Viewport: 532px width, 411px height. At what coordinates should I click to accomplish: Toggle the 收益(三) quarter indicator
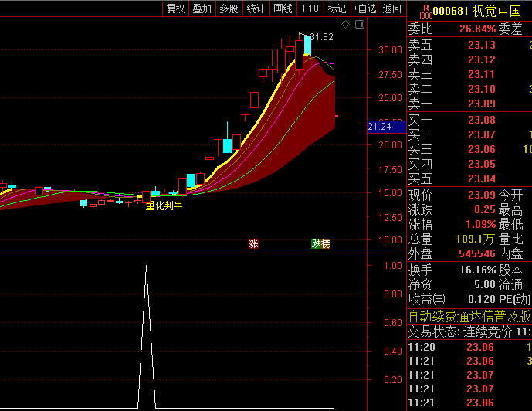coord(427,299)
